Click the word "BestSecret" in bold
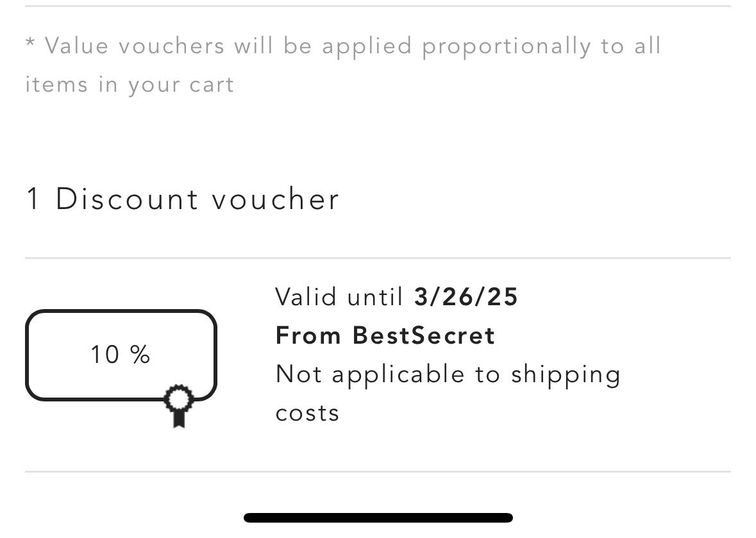The width and height of the screenshot is (756, 538). pos(424,335)
